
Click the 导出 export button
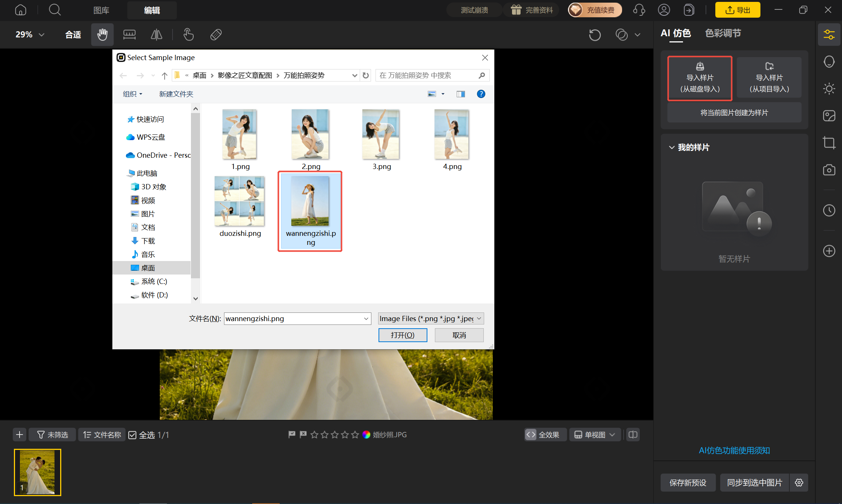tap(738, 10)
